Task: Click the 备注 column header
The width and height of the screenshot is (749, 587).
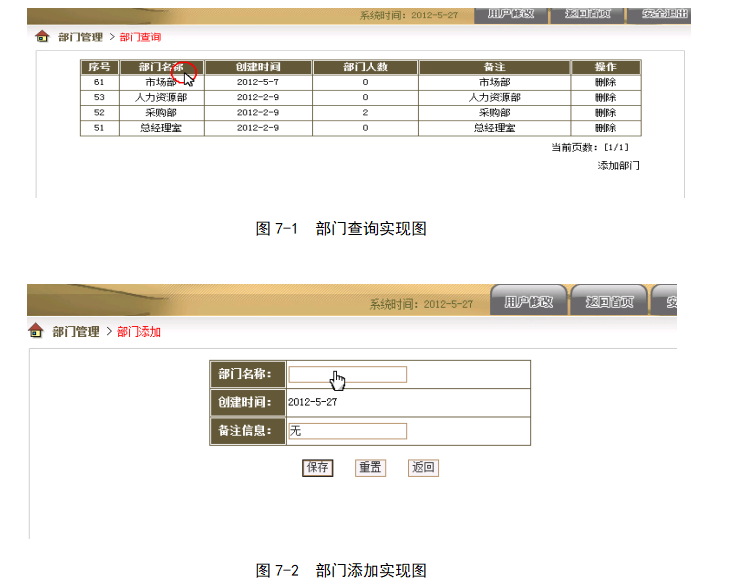Action: tap(494, 67)
